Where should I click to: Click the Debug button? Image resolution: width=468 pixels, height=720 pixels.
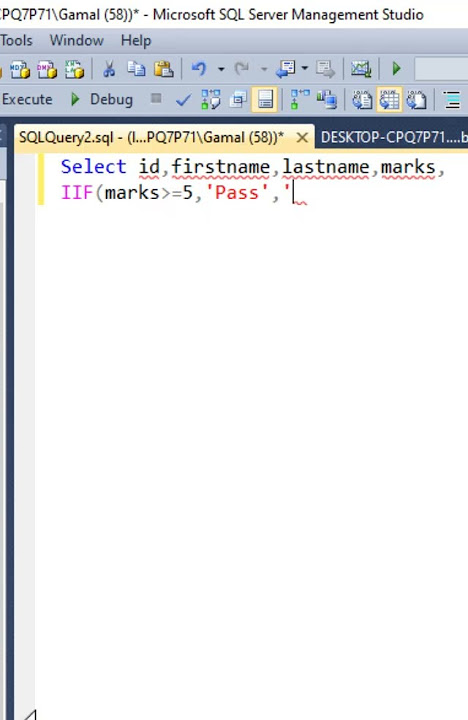[102, 99]
